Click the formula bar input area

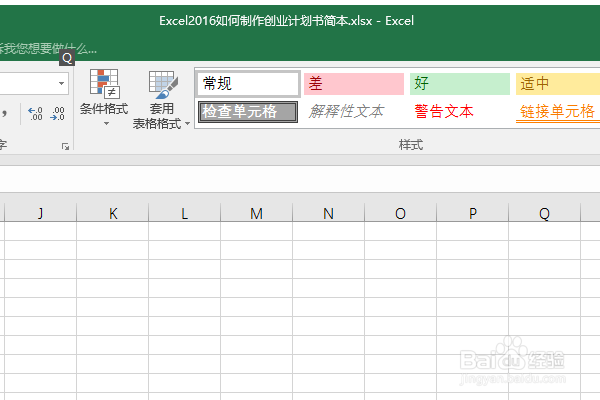pos(300,179)
